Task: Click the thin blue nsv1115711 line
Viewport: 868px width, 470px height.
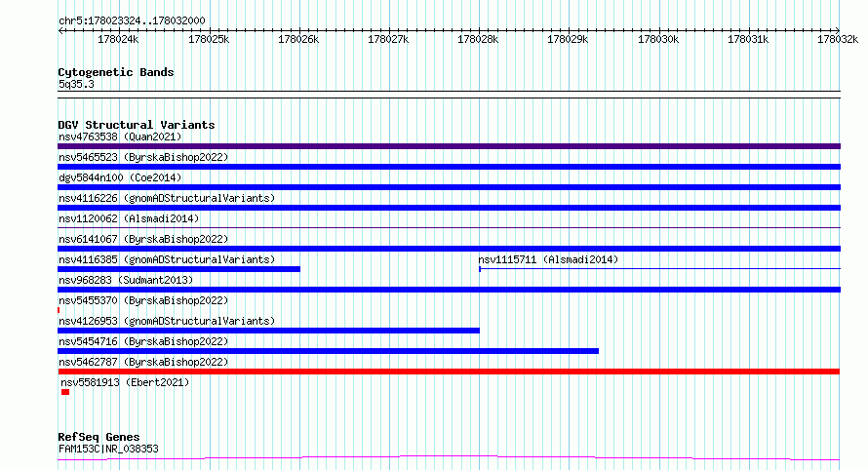Action: coord(660,269)
